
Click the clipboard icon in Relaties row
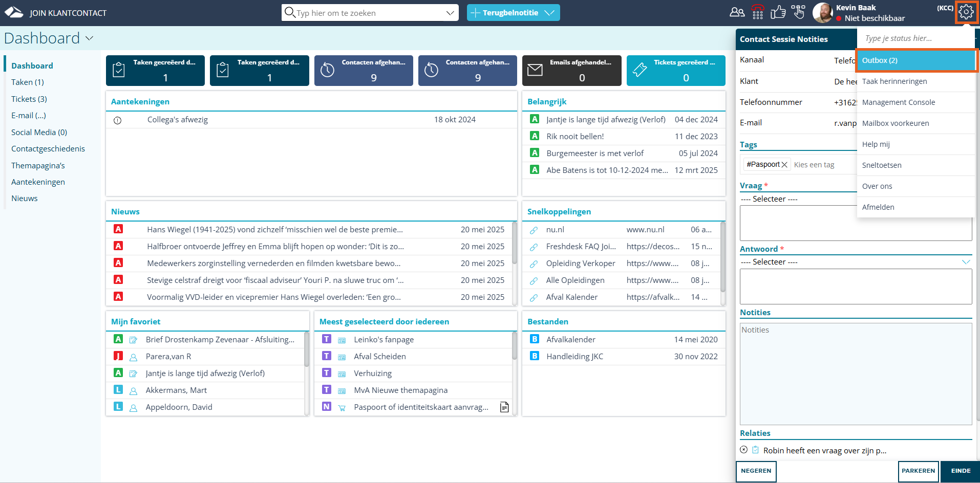pos(755,450)
